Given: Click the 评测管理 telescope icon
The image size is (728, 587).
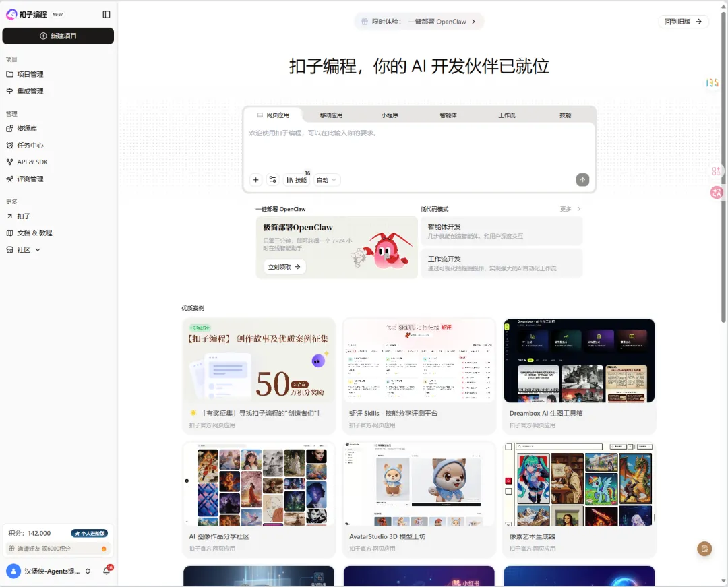Looking at the screenshot, I should click(9, 179).
